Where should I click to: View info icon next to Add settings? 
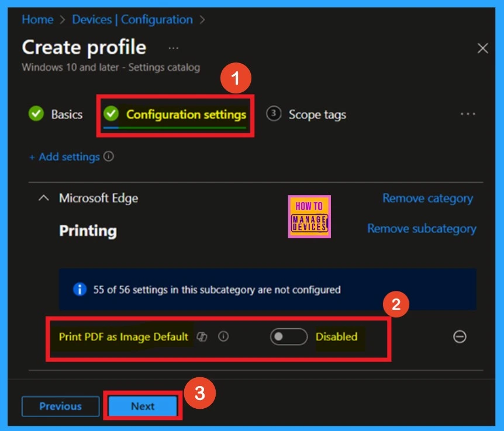point(109,157)
